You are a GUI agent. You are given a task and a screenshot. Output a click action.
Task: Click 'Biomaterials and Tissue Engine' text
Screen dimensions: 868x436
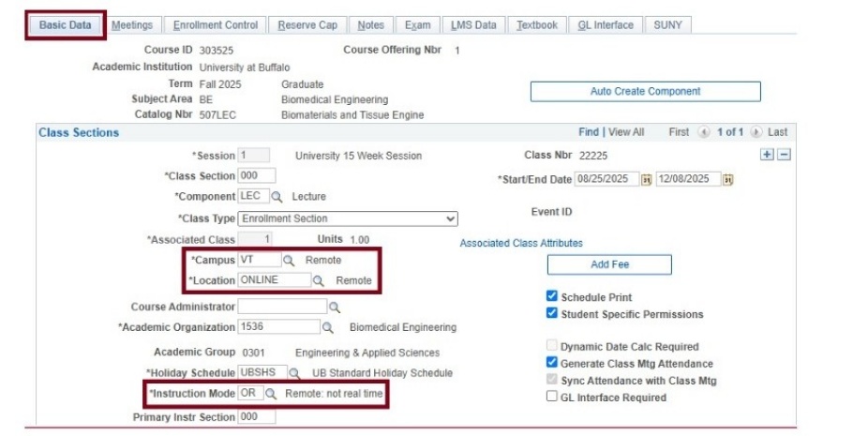coord(352,115)
